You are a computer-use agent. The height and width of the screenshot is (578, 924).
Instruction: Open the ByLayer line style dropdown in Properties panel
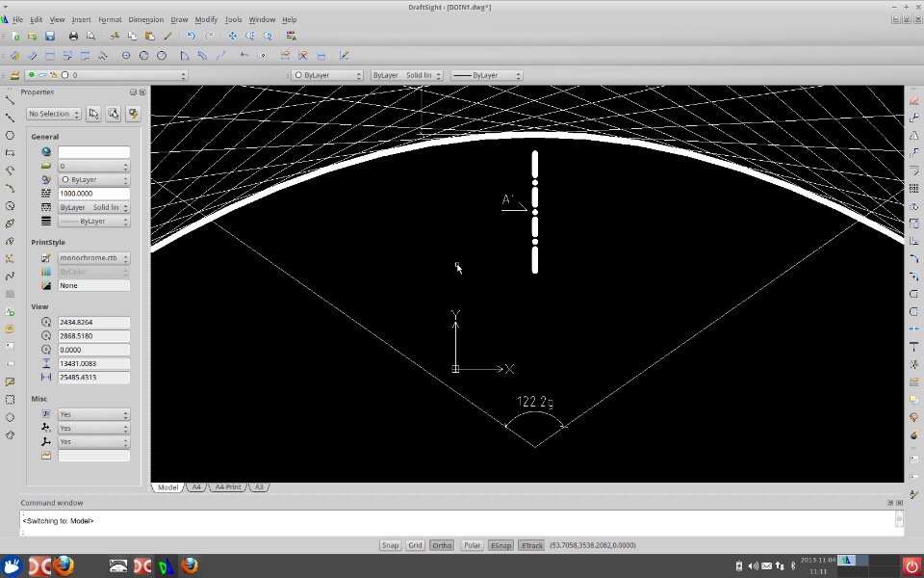click(x=93, y=207)
